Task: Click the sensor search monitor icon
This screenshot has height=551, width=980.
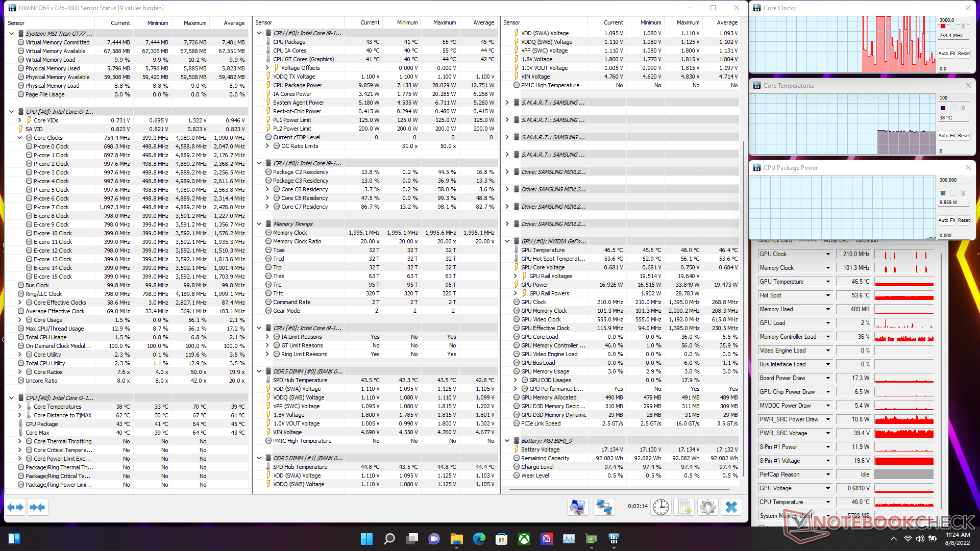Action: click(577, 507)
